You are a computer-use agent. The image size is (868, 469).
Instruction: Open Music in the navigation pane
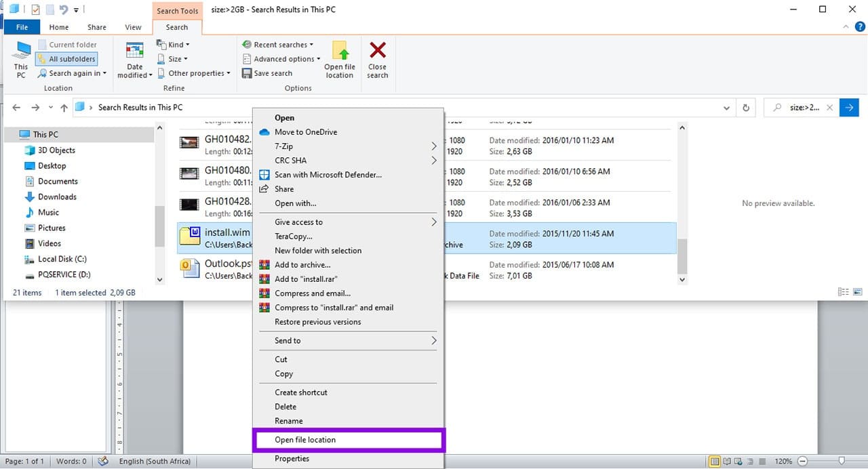point(48,213)
